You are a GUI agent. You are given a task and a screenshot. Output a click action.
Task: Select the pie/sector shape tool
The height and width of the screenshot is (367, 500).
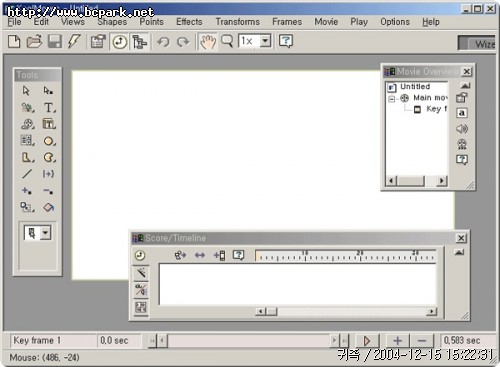49,157
